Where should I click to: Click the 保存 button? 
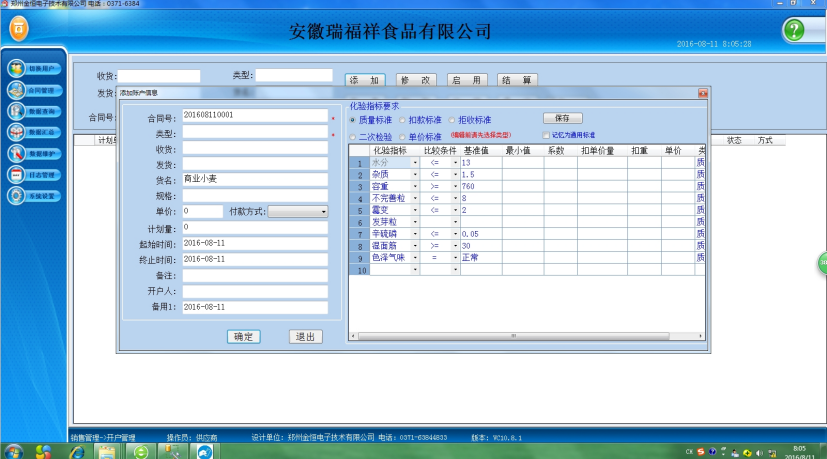pos(562,118)
